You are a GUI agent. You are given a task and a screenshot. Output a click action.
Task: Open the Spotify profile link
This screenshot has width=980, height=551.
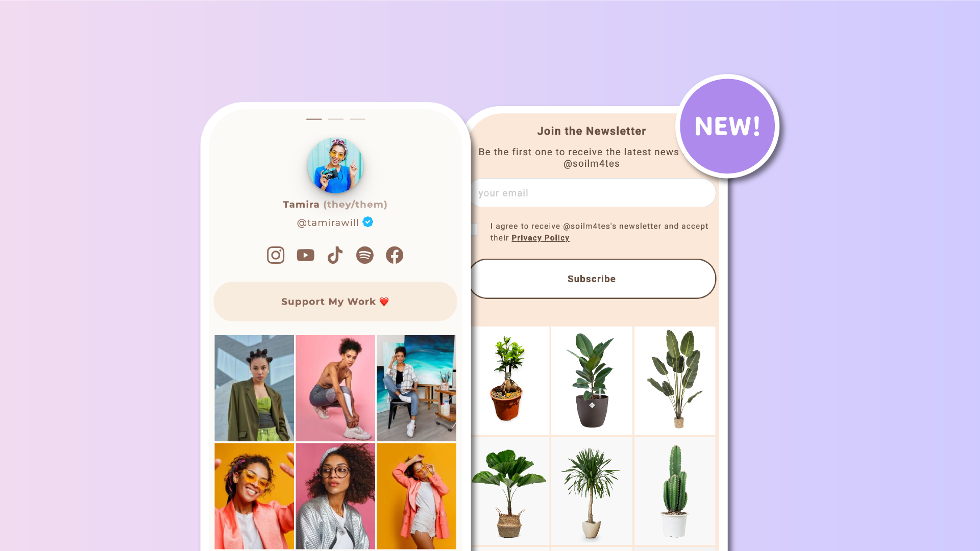pos(364,255)
